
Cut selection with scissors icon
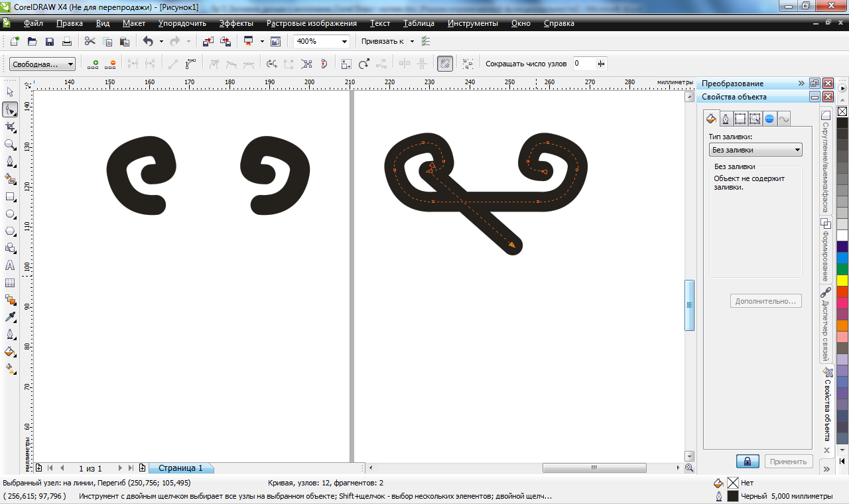point(90,41)
